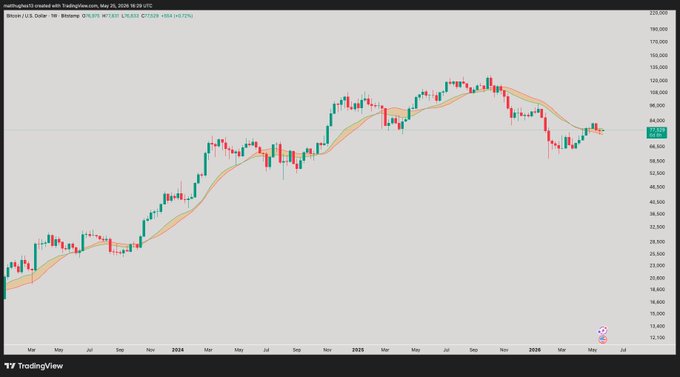The height and width of the screenshot is (377, 680).
Task: Click the 2026 year label on time axis
Action: coord(535,350)
